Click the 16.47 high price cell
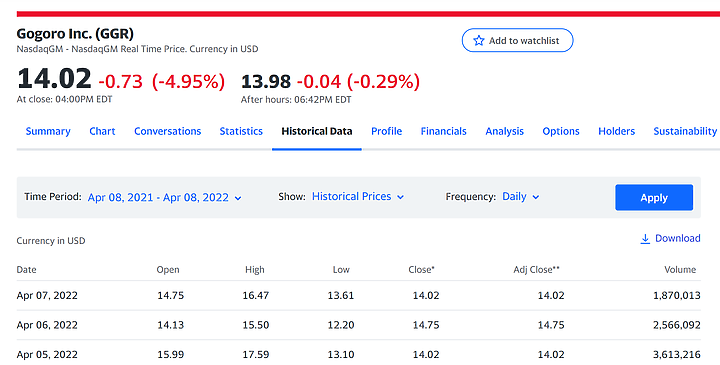 click(256, 295)
